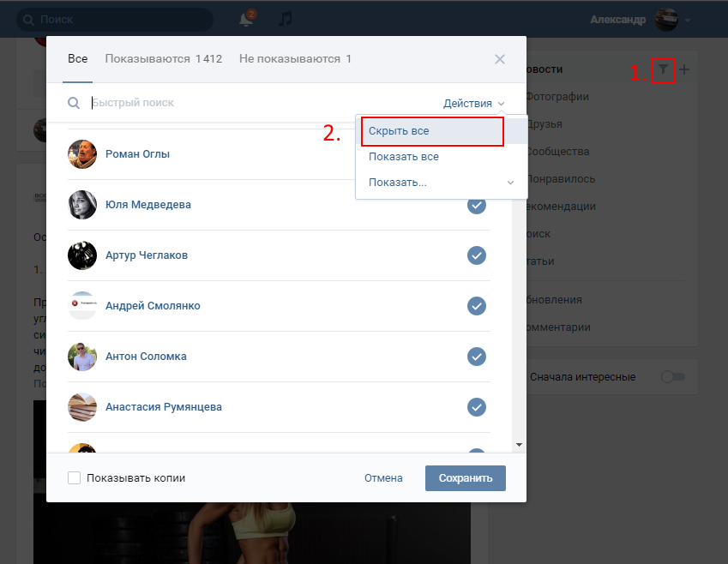This screenshot has width=728, height=564.
Task: Toggle the Сначала интересные switch
Action: [673, 376]
